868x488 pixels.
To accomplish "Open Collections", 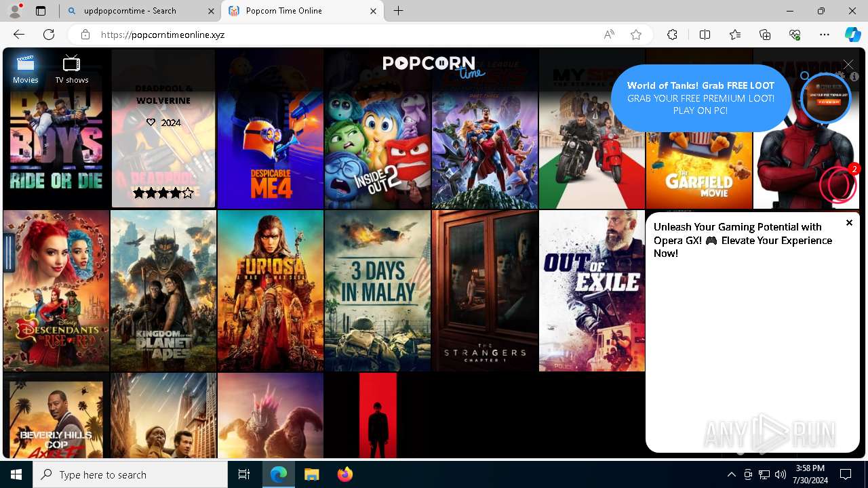I will click(x=765, y=35).
